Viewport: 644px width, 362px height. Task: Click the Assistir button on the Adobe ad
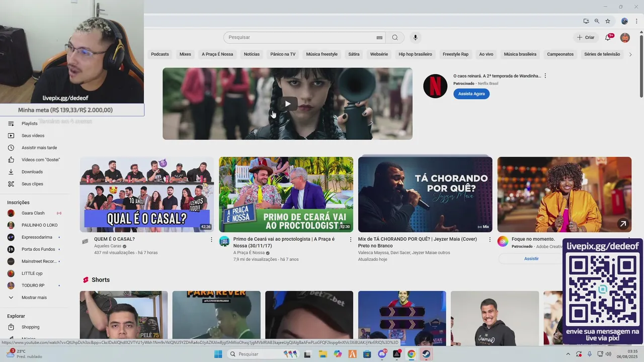point(531,259)
